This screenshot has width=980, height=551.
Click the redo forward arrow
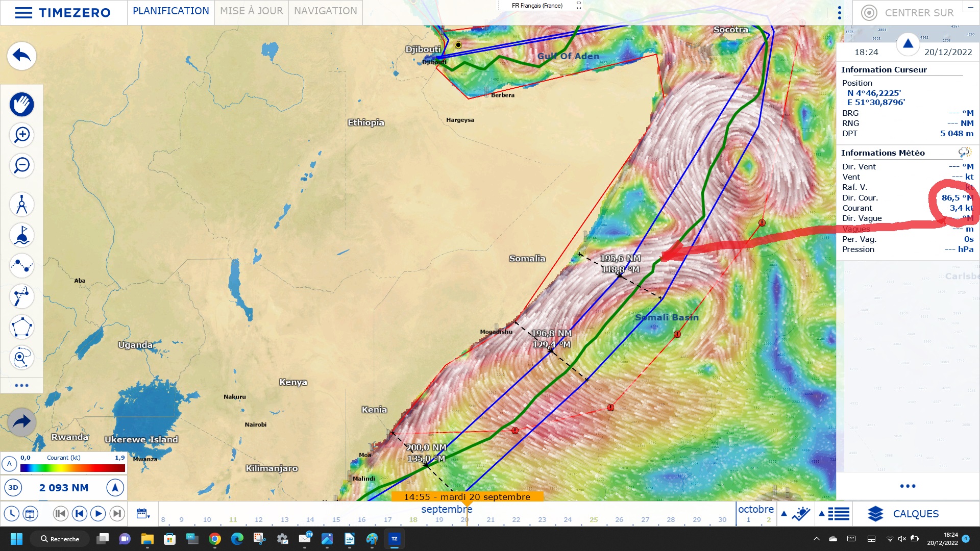pos(21,422)
